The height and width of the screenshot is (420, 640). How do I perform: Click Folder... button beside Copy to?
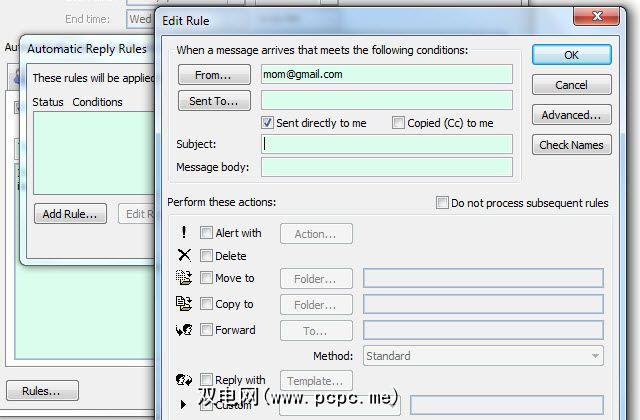[316, 305]
